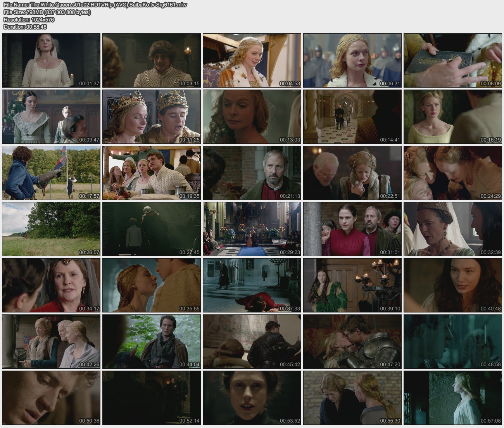Open the figure-on-floor frame at 00:37:33
Screen dimensions: 504x428
click(x=252, y=285)
